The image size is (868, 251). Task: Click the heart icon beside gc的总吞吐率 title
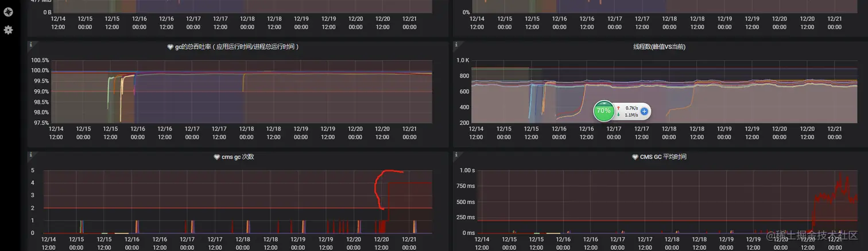pyautogui.click(x=170, y=46)
